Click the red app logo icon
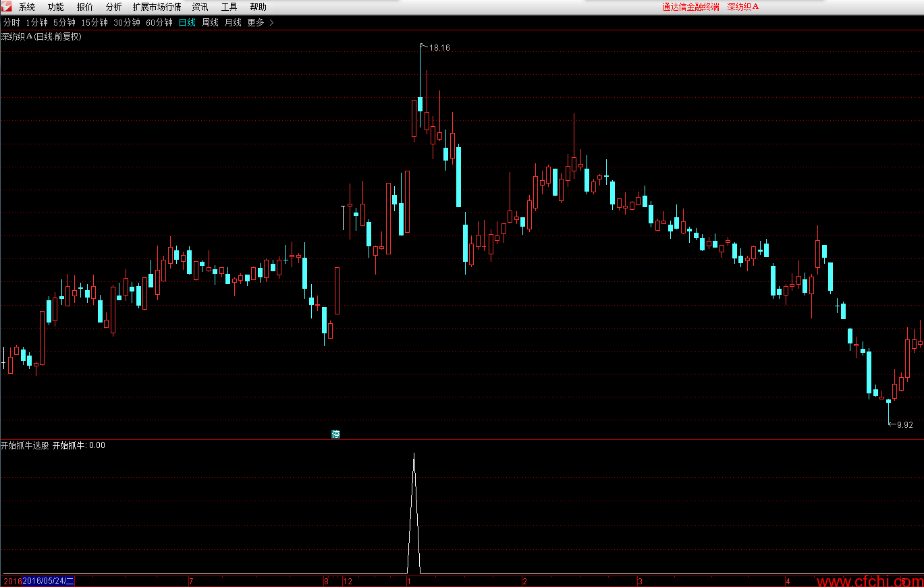The image size is (924, 587). point(7,7)
